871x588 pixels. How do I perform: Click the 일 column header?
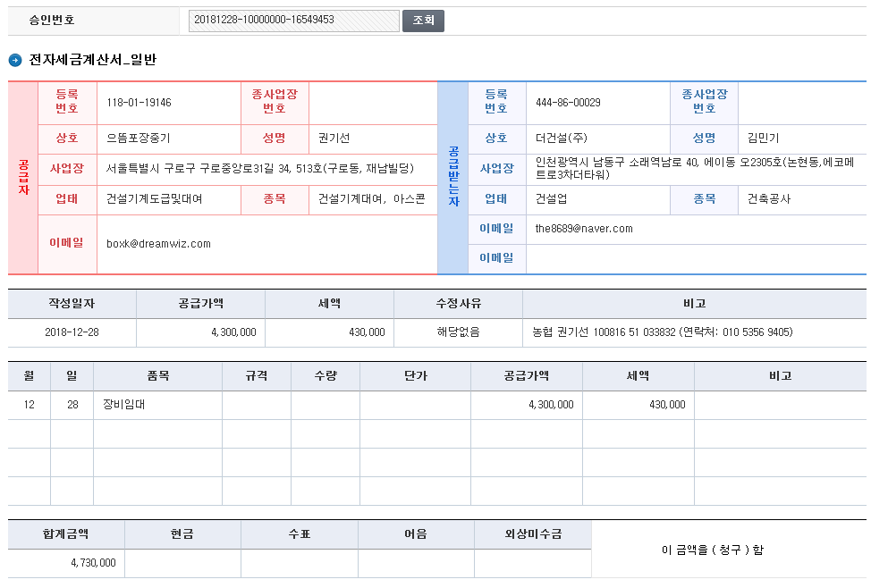[x=72, y=376]
